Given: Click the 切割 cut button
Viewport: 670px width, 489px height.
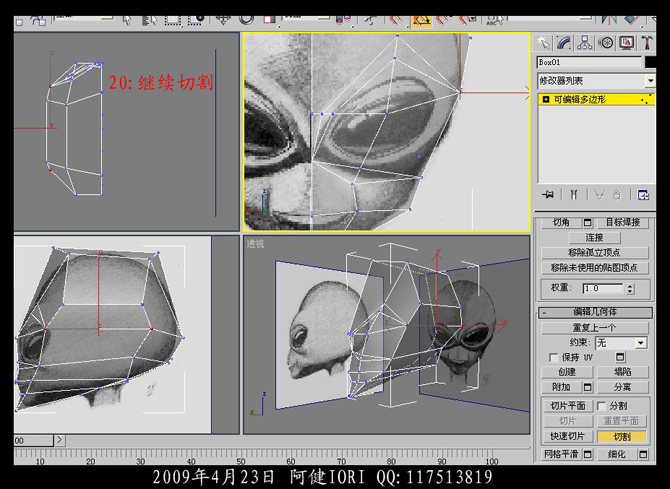Looking at the screenshot, I should (x=621, y=436).
